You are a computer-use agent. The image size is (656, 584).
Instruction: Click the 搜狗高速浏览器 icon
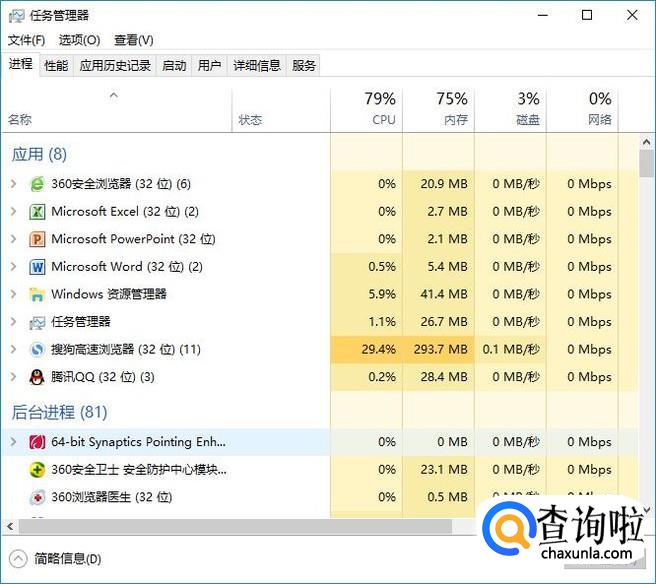pyautogui.click(x=37, y=349)
